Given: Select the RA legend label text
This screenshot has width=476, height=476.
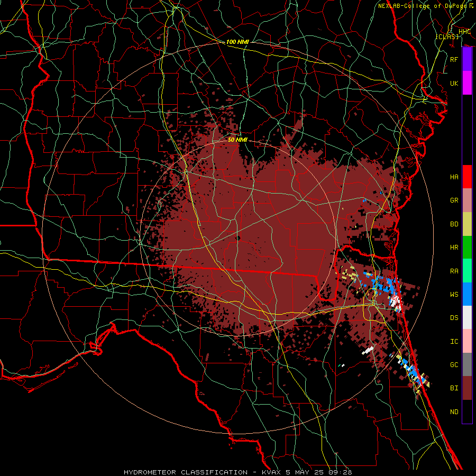Looking at the screenshot, I should [x=454, y=271].
